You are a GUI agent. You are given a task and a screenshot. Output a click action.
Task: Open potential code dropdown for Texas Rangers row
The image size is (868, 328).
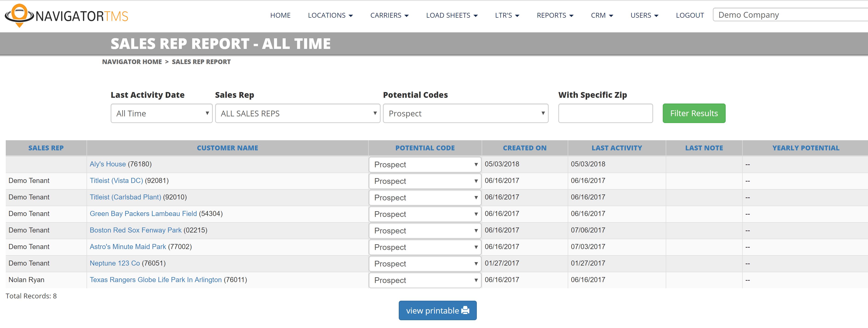pyautogui.click(x=425, y=280)
